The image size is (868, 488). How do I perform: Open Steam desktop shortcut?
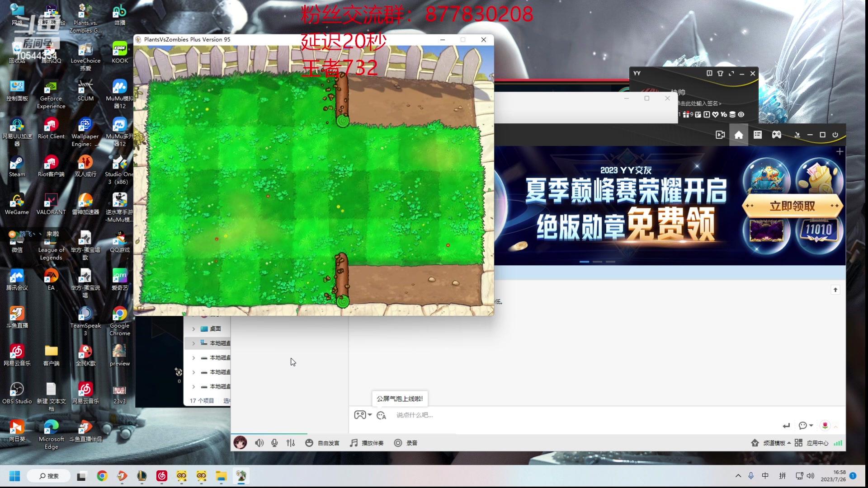17,166
